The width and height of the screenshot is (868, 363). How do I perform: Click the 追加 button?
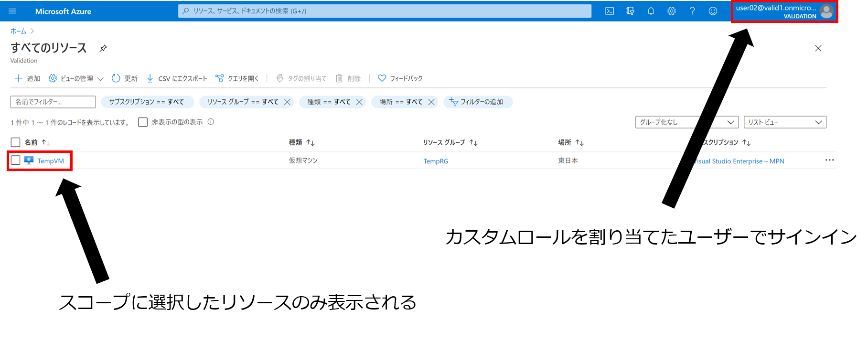pyautogui.click(x=27, y=78)
